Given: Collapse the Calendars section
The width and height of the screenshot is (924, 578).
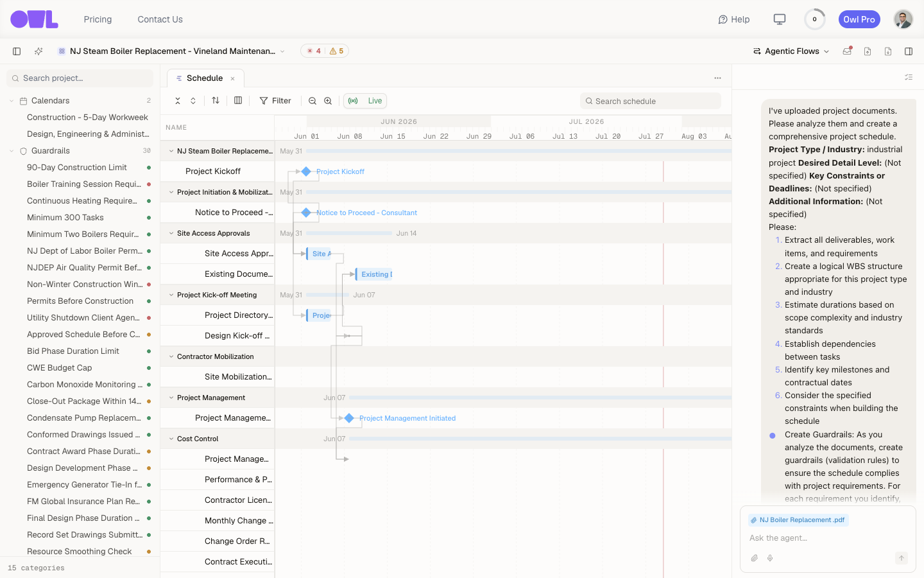Looking at the screenshot, I should pyautogui.click(x=12, y=101).
